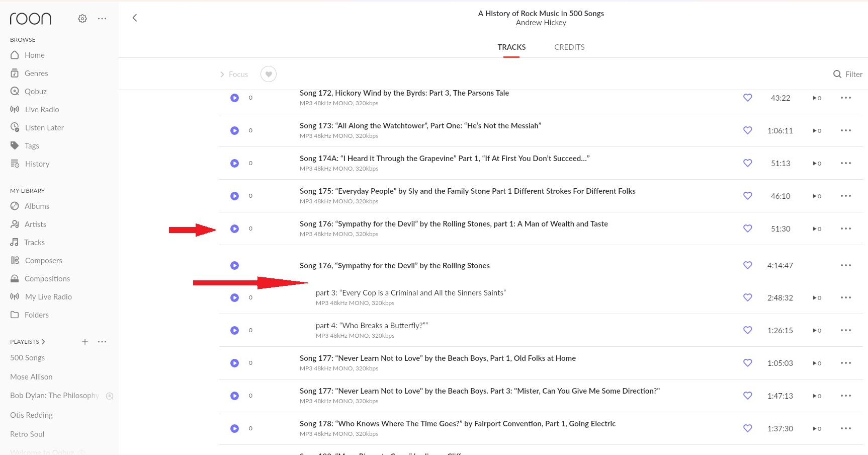Toggle favorite heart for Song 174A Grapevine
868x455 pixels.
(x=748, y=163)
